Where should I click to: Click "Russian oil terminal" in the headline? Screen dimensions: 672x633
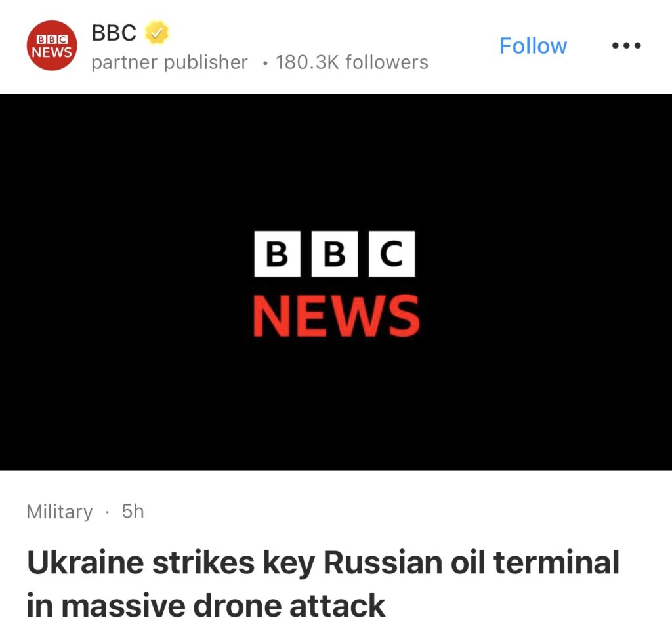coord(471,563)
